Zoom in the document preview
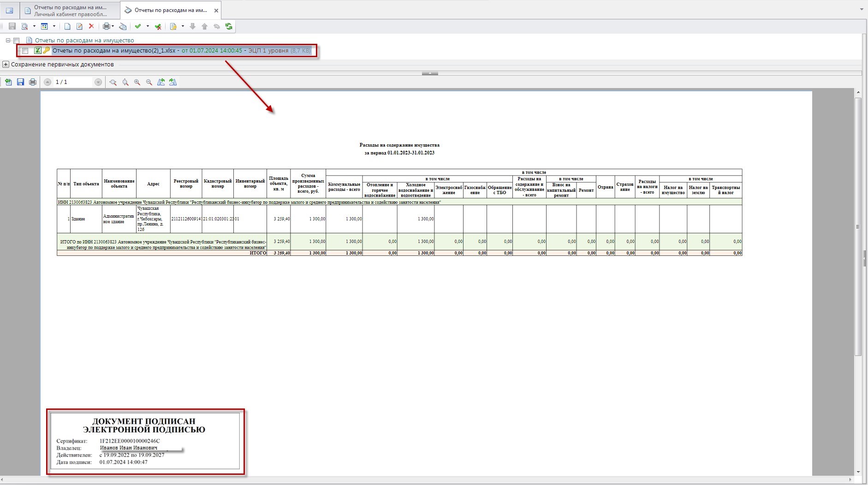Screen dimensions: 868x485 (x=137, y=82)
